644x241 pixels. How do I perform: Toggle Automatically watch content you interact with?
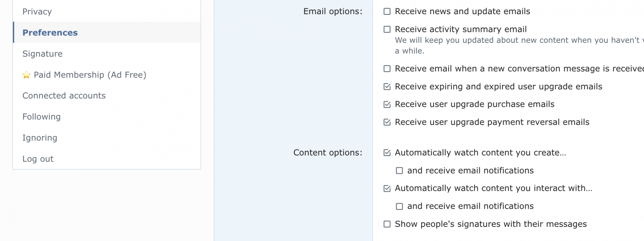[387, 189]
